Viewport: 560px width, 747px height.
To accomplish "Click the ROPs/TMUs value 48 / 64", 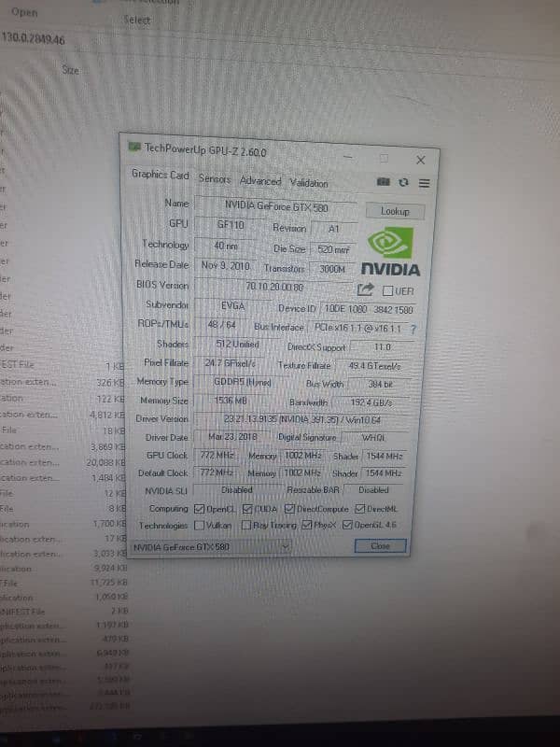I will (x=221, y=324).
